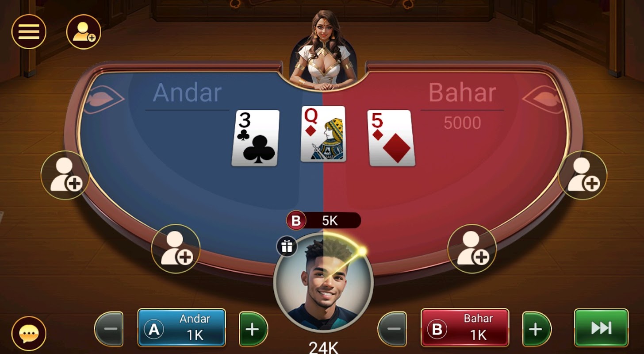The width and height of the screenshot is (644, 354).
Task: Send a gift via gift box icon
Action: pos(287,246)
